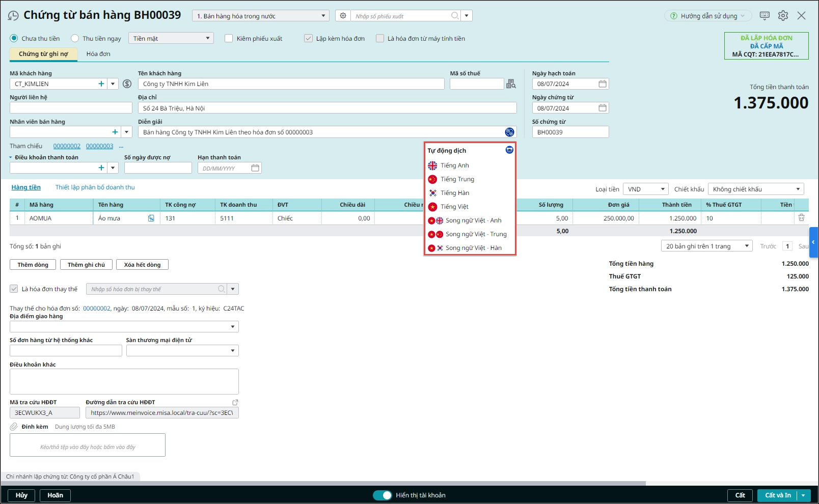Choose Tiếng Anh from the translation menu
Viewport: 819px width, 504px height.
(x=454, y=165)
